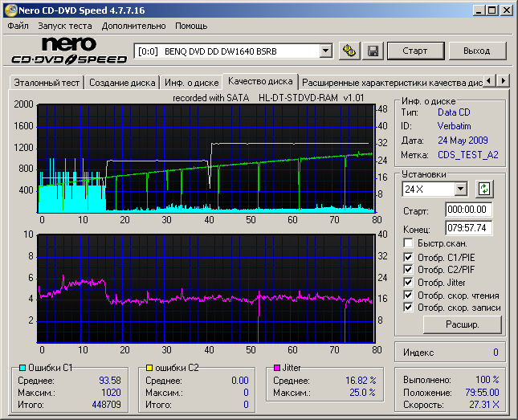
Task: Enable the Быстр.скан. checkbox
Action: 408,243
